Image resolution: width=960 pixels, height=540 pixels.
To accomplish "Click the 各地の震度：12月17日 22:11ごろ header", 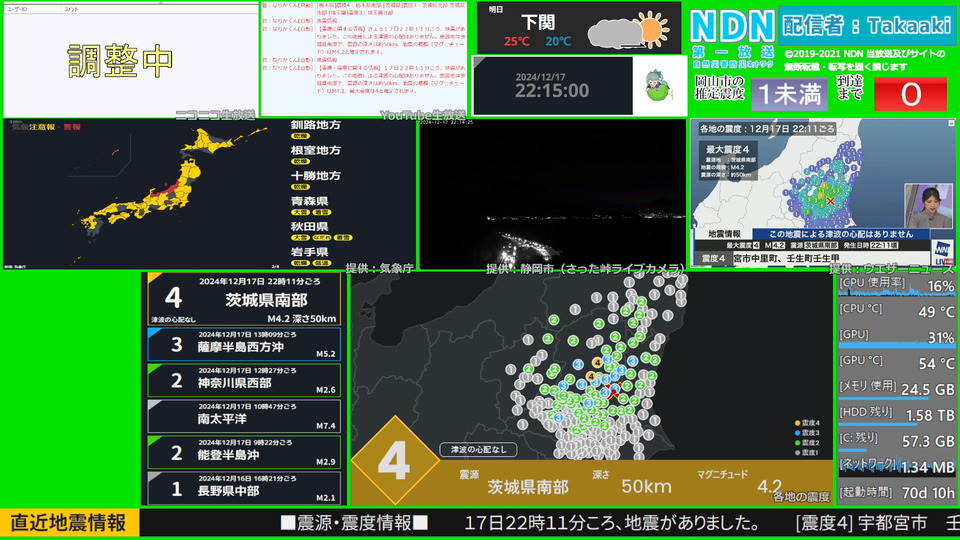I will pos(767,129).
